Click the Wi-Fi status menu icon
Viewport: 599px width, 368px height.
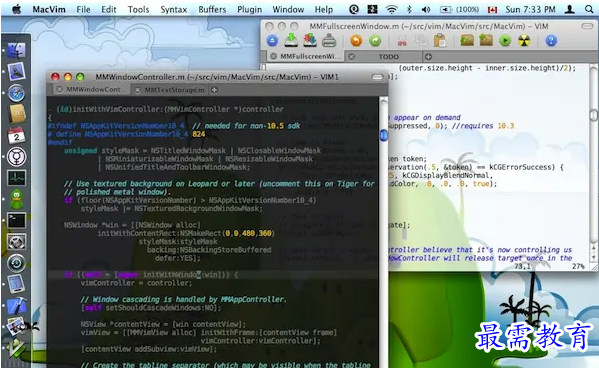[x=392, y=10]
